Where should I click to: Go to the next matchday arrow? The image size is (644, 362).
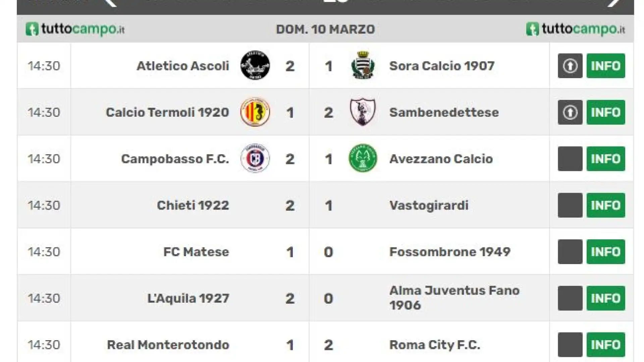point(614,3)
